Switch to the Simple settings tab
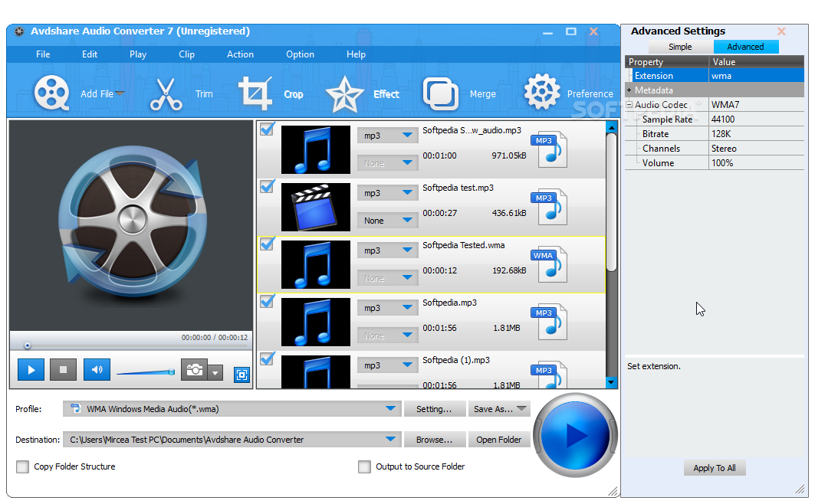Screen dimensions: 815x504 (680, 47)
